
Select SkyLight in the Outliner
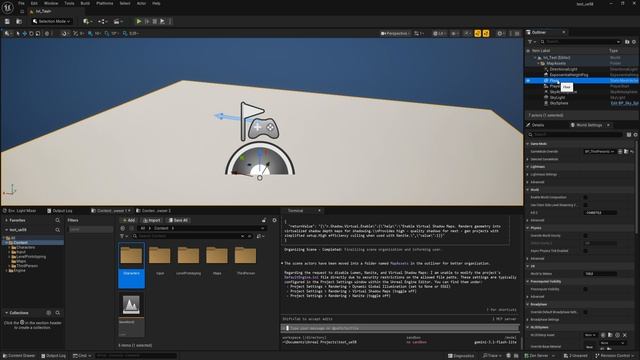pos(557,98)
